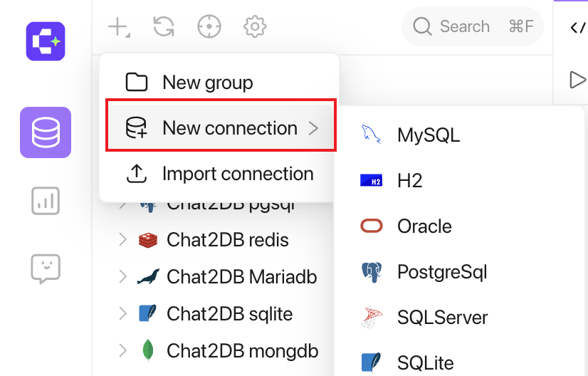Click the PostgreSql elephant icon
This screenshot has width=588, height=376.
pyautogui.click(x=372, y=272)
